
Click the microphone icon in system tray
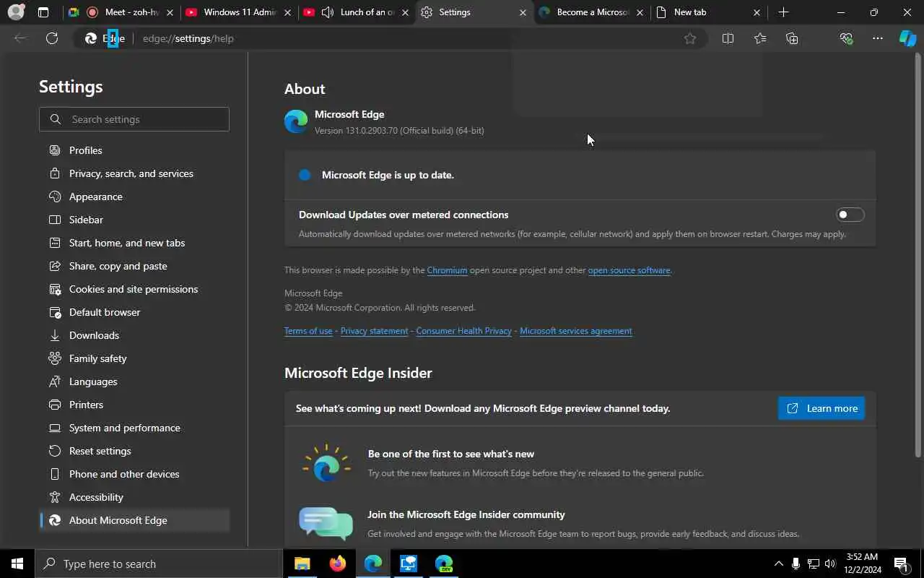[796, 564]
